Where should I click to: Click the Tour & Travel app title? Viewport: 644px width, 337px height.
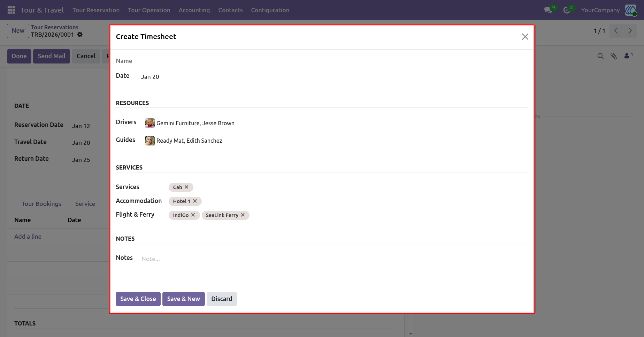click(x=42, y=10)
